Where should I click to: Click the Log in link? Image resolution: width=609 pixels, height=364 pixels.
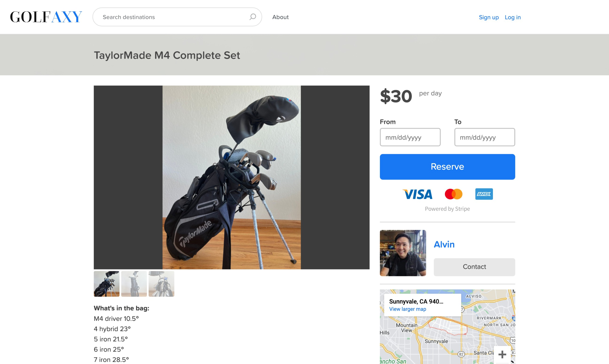pyautogui.click(x=513, y=17)
